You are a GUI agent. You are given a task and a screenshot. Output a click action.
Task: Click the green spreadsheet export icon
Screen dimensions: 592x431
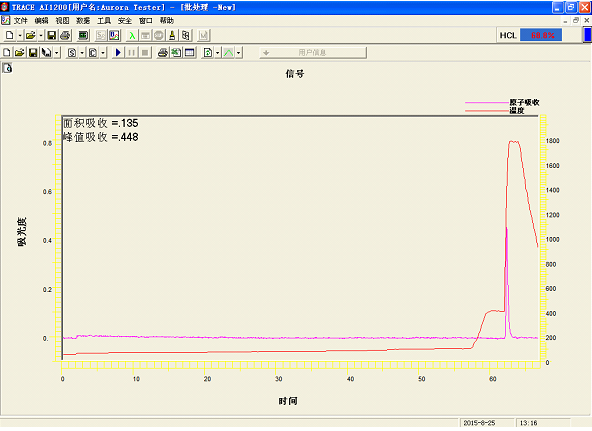(x=176, y=52)
